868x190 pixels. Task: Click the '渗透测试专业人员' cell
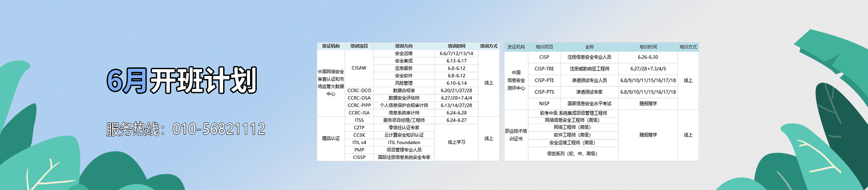589,80
